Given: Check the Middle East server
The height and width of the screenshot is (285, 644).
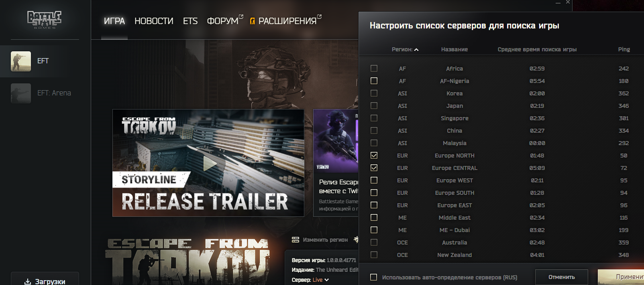Looking at the screenshot, I should coord(374,218).
